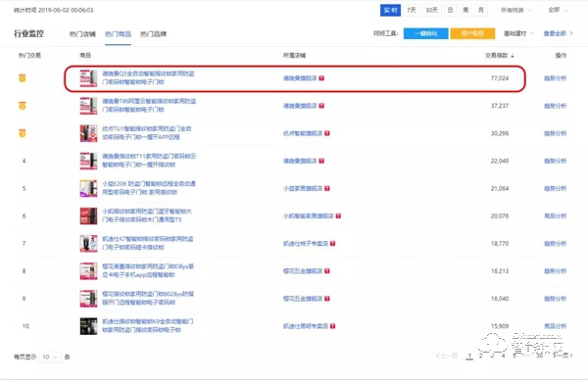588x380 pixels.
Task: Click the medal icon in the 30,296 row
Action: click(23, 133)
